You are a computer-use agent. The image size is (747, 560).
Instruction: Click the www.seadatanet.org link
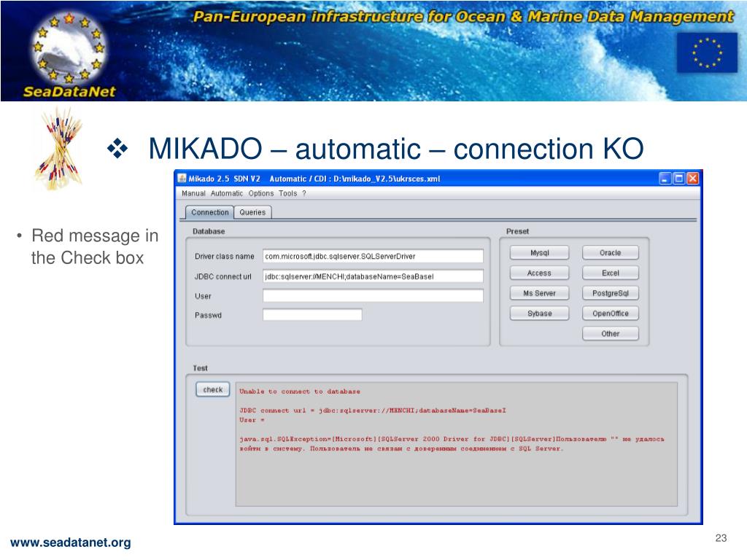click(x=71, y=542)
